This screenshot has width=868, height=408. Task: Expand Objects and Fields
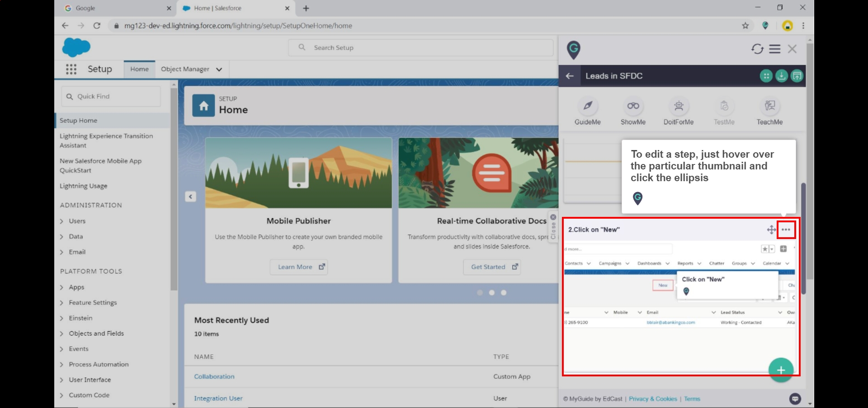pos(61,333)
